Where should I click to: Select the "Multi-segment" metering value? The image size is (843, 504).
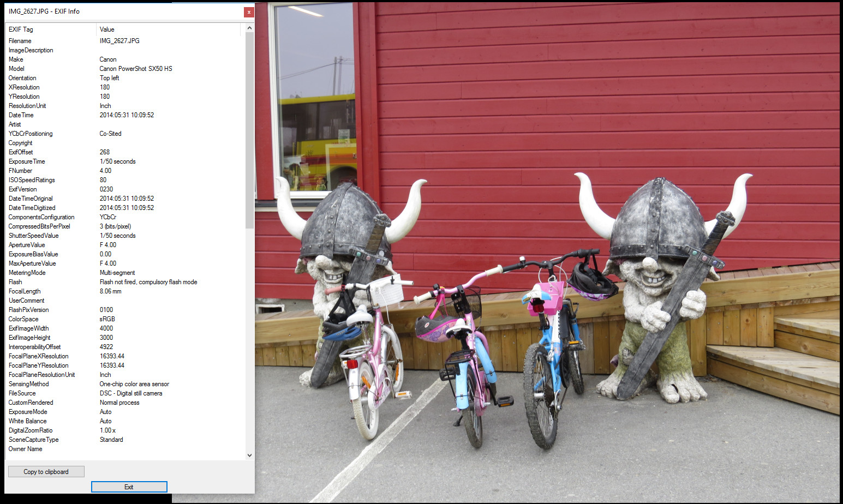pos(117,273)
